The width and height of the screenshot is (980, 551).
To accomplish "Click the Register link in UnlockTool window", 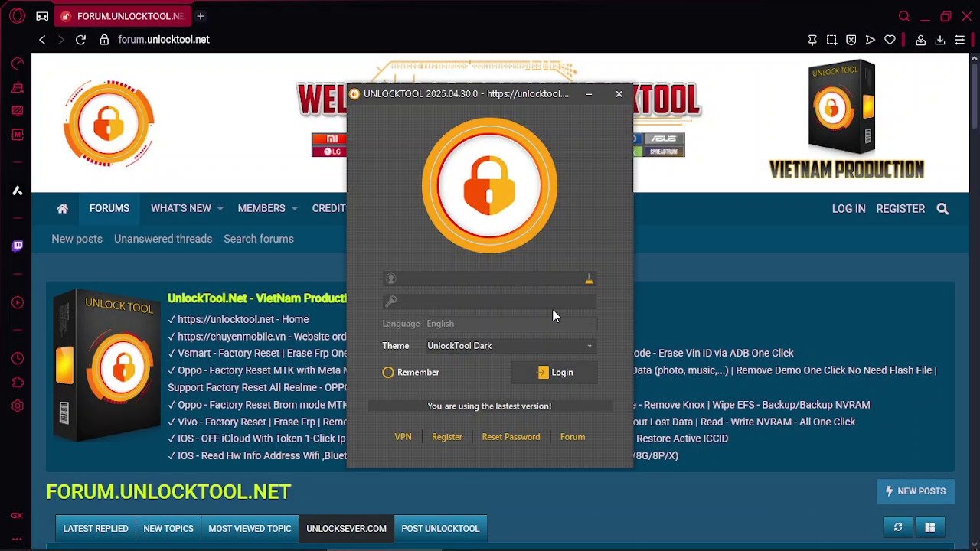I will tap(447, 437).
